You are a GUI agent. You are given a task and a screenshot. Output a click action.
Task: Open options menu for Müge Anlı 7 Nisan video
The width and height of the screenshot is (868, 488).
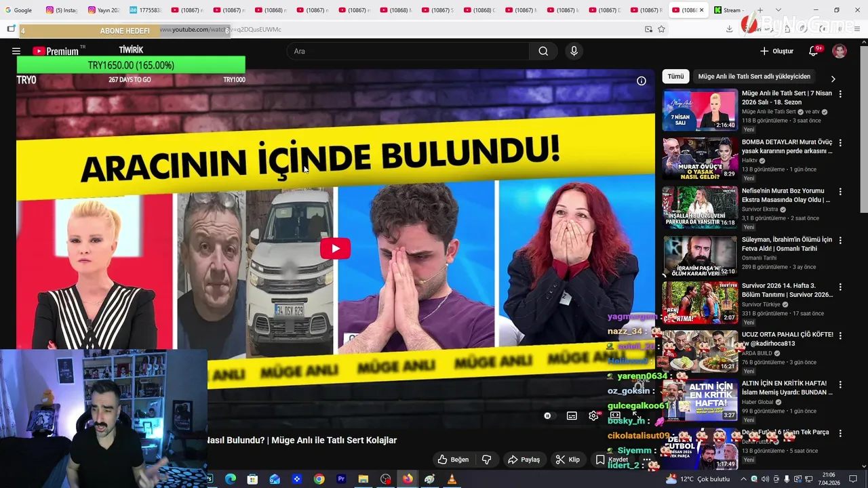tap(840, 94)
